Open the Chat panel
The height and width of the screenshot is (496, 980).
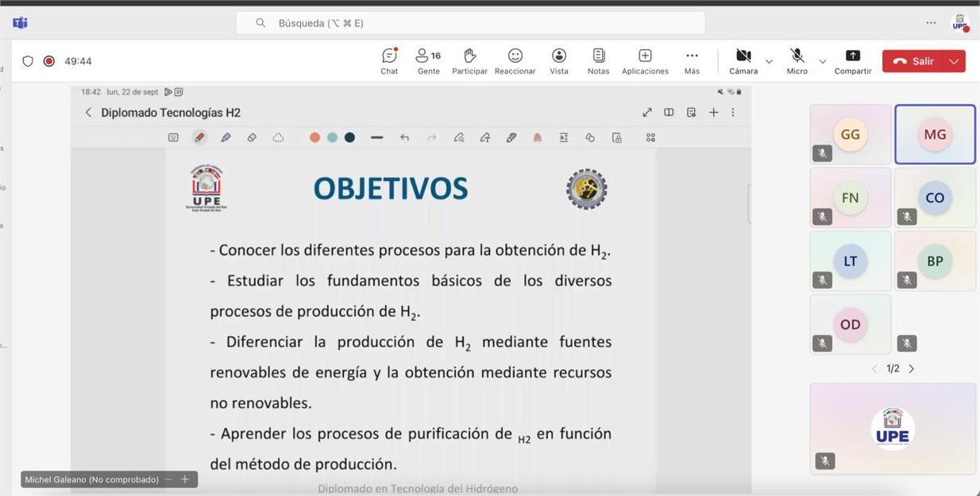[x=388, y=60]
